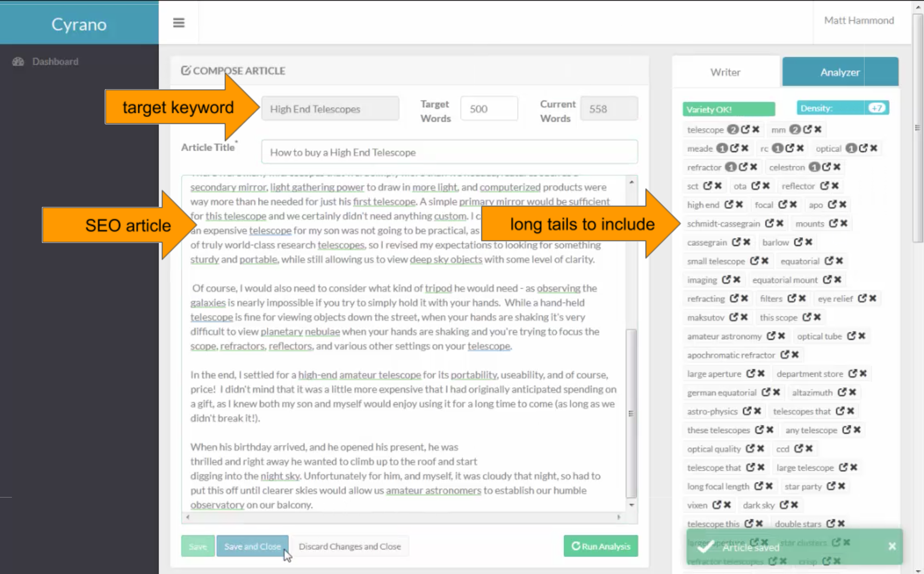924x574 pixels.
Task: Open external link for 'barlow' keyword
Action: (798, 242)
